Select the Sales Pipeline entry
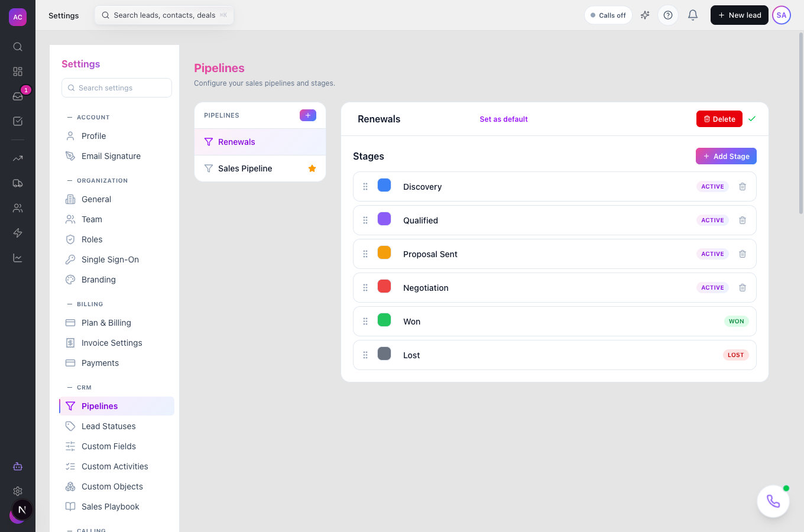Screen dimensions: 804x532 [260, 168]
